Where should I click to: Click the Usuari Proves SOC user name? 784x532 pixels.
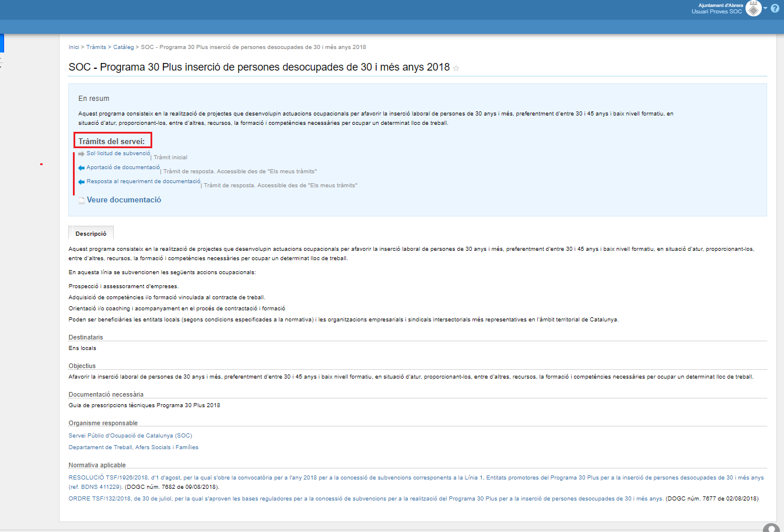point(717,12)
